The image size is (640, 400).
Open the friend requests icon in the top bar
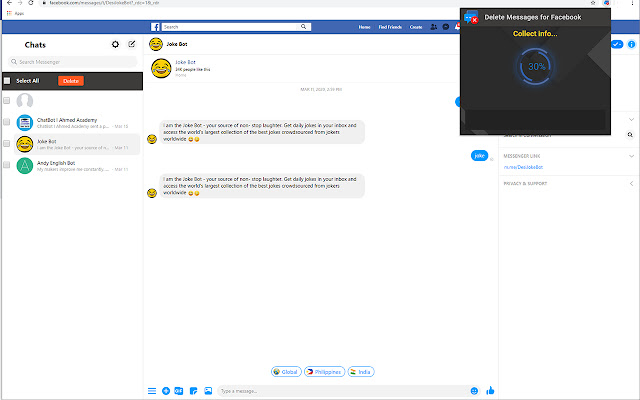433,27
